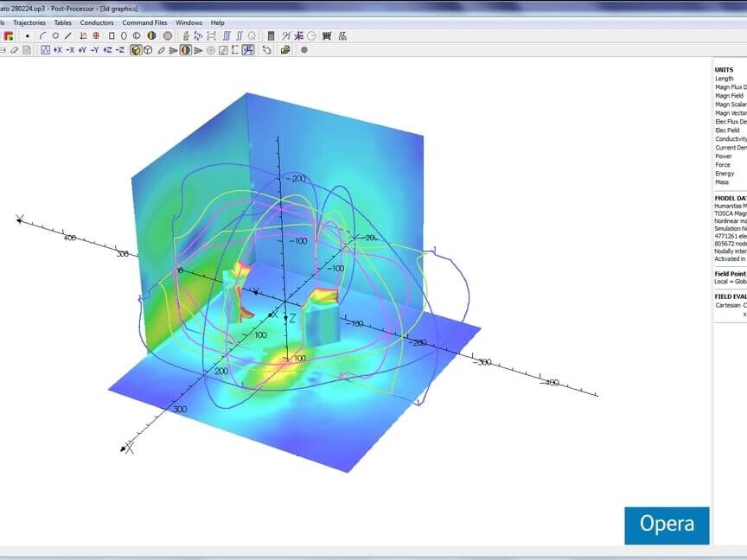This screenshot has width=747, height=560.
Task: Open the Help menu
Action: [218, 23]
